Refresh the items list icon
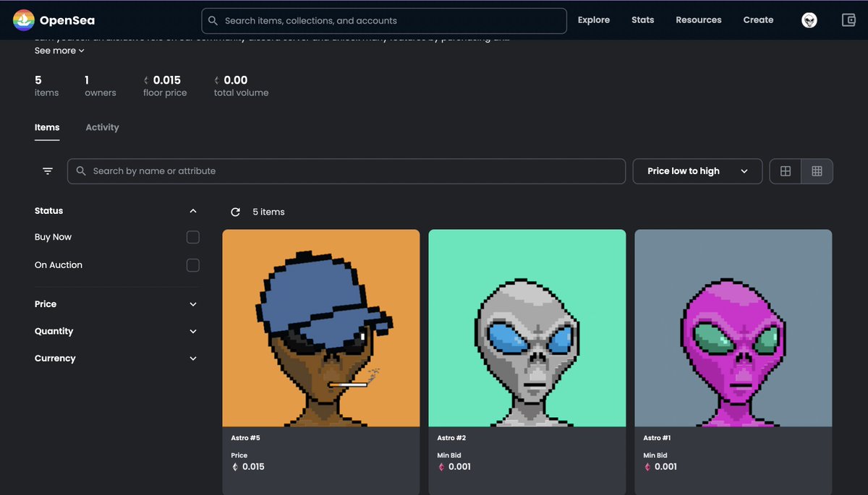Image resolution: width=868 pixels, height=495 pixels. [235, 212]
